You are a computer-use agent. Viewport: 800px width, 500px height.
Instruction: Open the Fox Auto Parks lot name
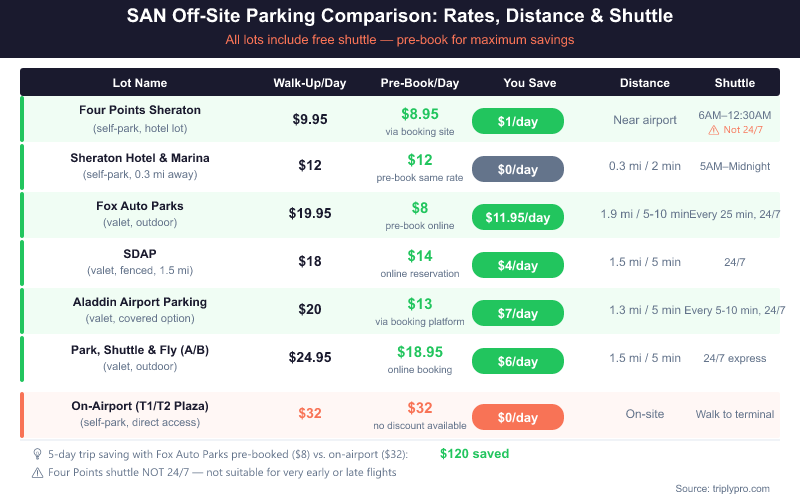pyautogui.click(x=140, y=206)
